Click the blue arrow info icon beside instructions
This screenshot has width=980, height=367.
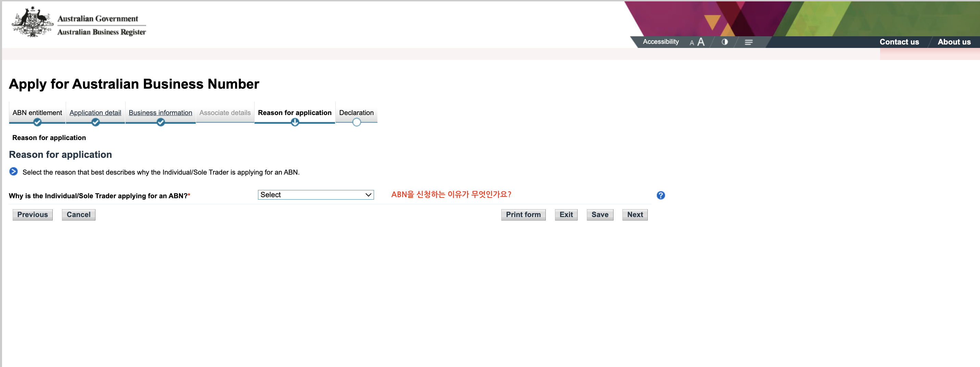pyautogui.click(x=13, y=171)
